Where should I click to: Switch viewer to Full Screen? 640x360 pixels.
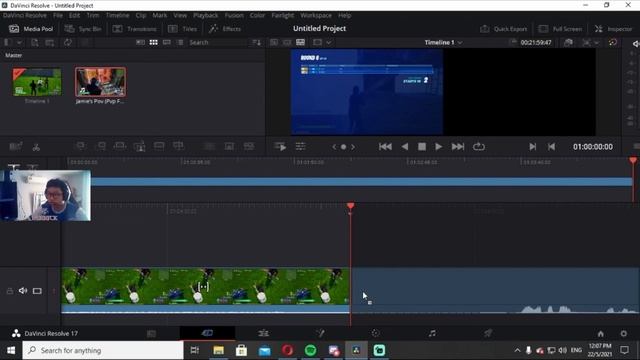560,29
